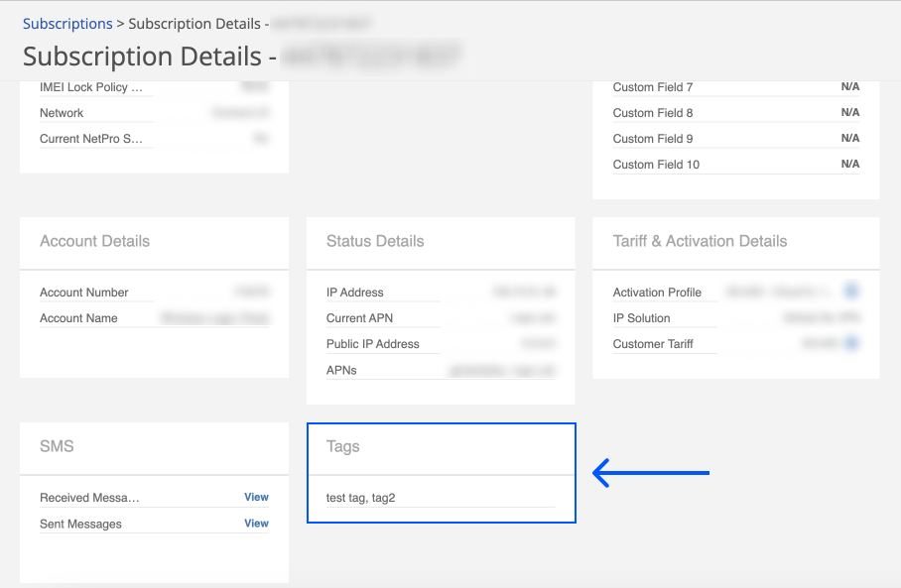Click the Custom Field 9 N/A value
901x588 pixels.
click(849, 139)
